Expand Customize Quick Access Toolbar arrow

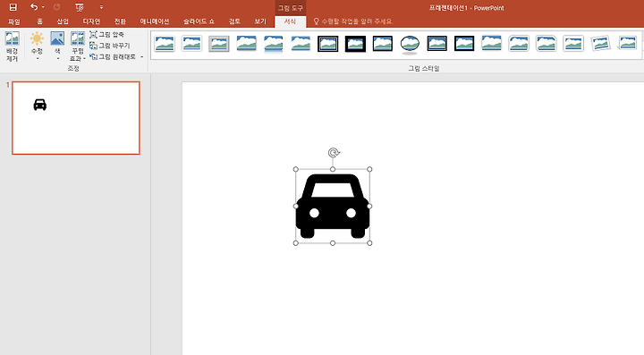point(101,7)
